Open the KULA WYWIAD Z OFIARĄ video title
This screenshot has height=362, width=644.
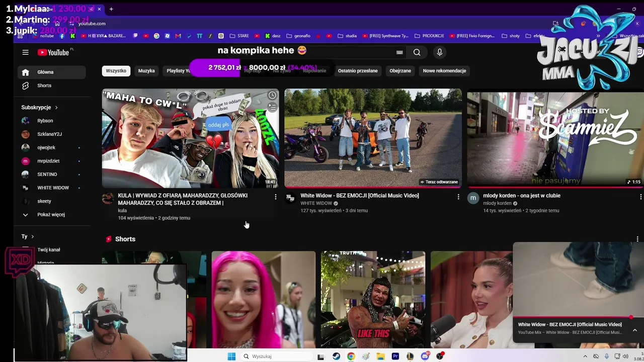183,199
